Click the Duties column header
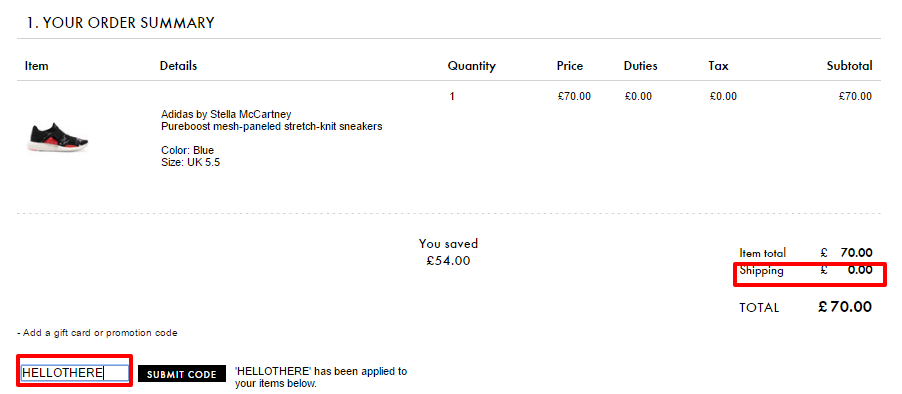The height and width of the screenshot is (394, 902). point(640,66)
